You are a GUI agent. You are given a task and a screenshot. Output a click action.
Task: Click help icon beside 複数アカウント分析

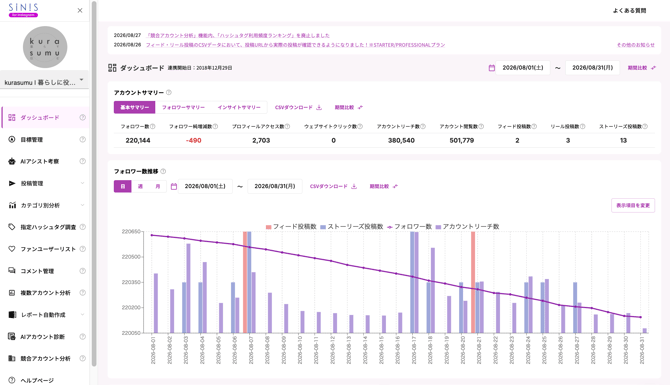coord(82,293)
